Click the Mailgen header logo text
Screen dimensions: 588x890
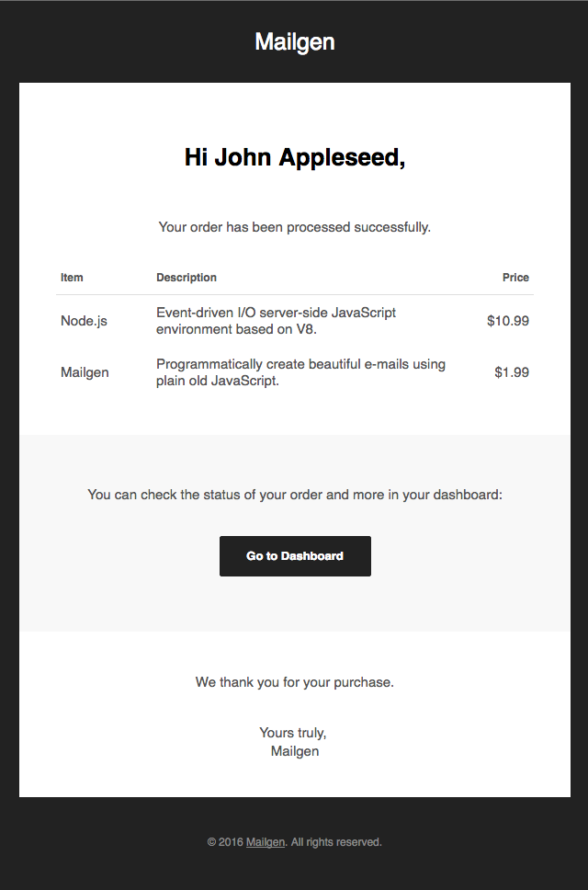295,42
